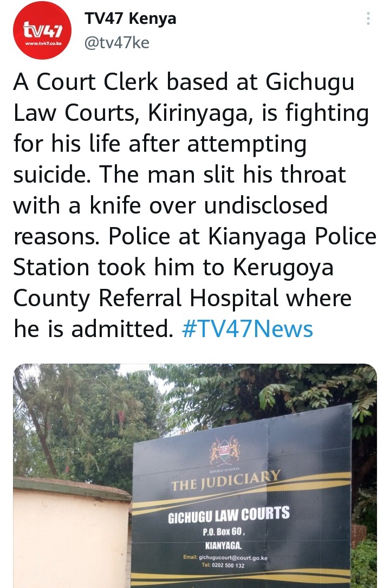Open the @tv47ke handle link

tap(117, 42)
